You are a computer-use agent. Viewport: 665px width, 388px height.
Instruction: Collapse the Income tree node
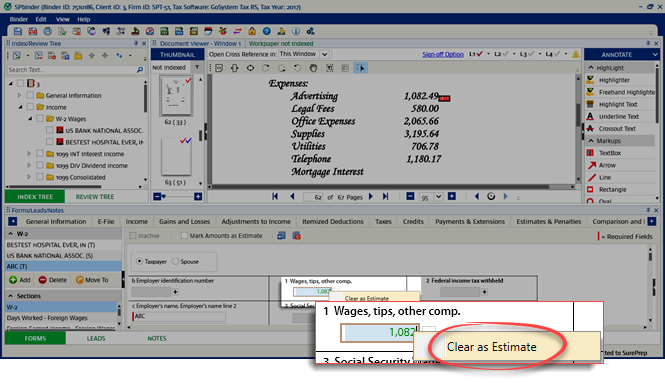pos(20,107)
